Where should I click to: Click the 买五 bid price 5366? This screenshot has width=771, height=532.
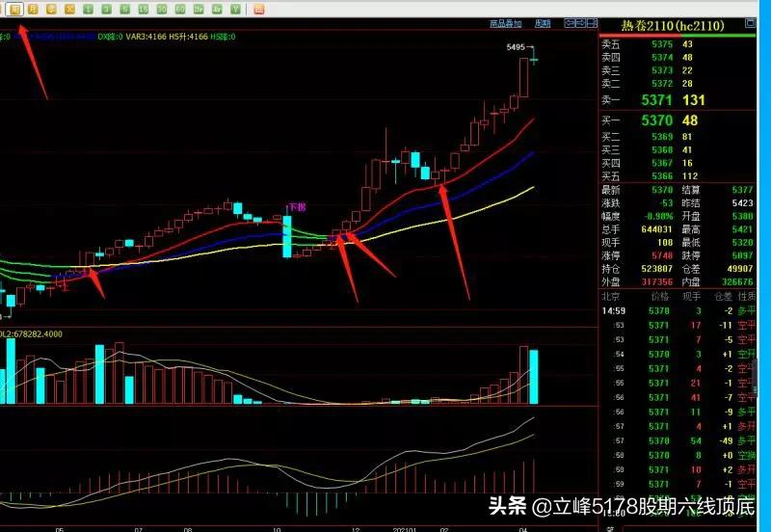[x=662, y=176]
